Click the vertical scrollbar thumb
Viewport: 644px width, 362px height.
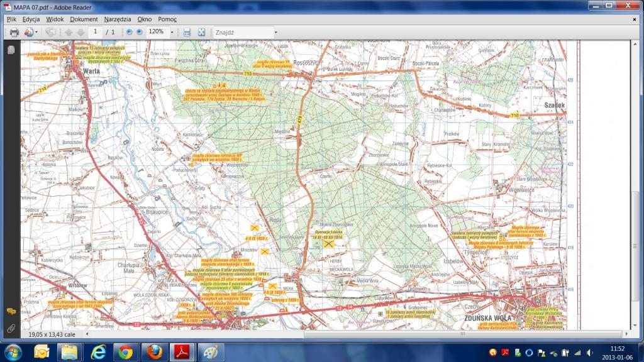click(x=635, y=246)
